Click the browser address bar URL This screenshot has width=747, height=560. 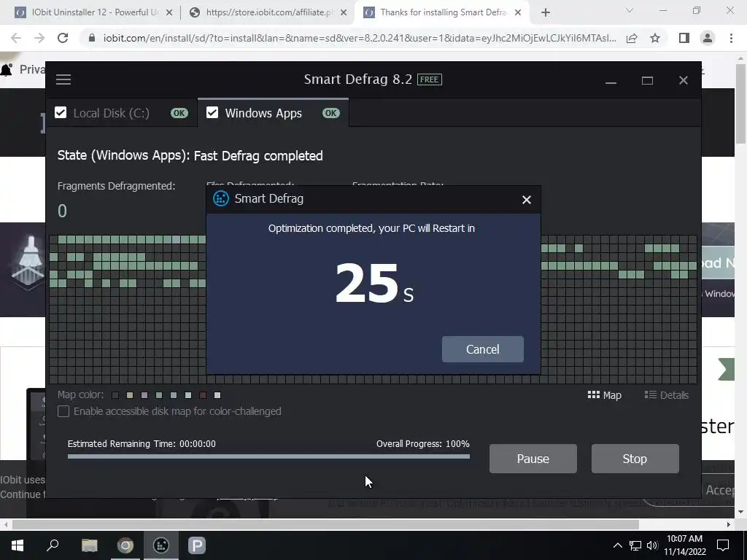pos(360,38)
